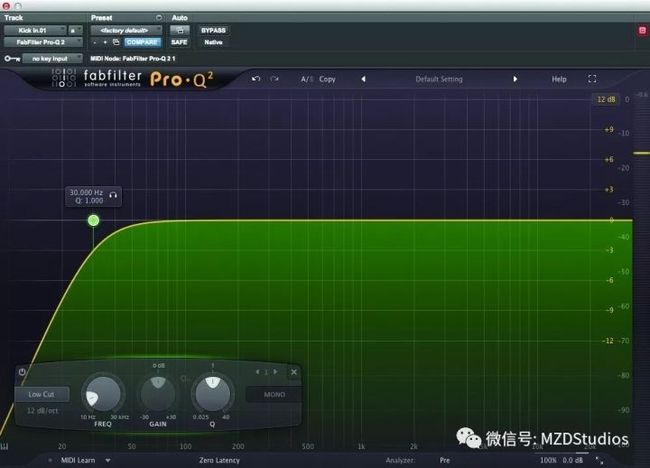The image size is (650, 468).
Task: Go to the next preset arrow
Action: (515, 79)
